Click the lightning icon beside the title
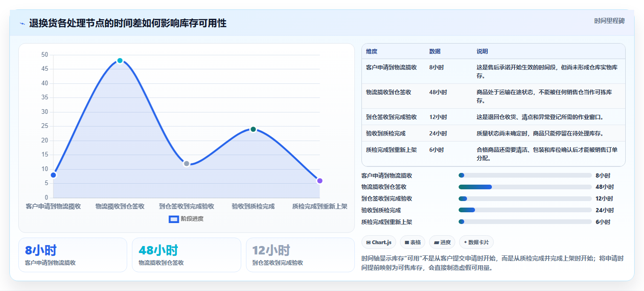Image resolution: width=644 pixels, height=291 pixels. tap(23, 23)
